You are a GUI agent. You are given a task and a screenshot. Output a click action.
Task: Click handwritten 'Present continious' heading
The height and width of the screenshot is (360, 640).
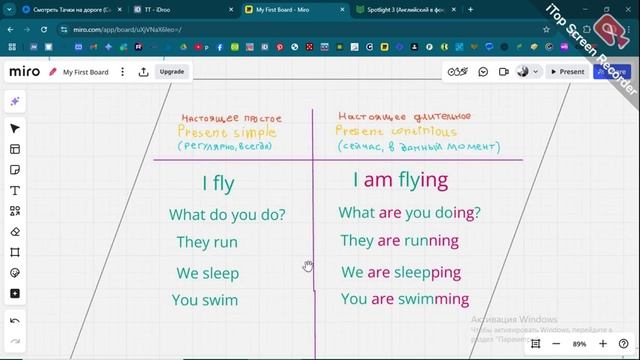pos(396,131)
